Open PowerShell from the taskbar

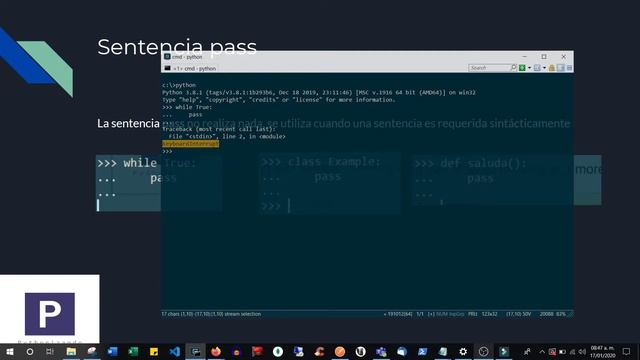point(422,351)
